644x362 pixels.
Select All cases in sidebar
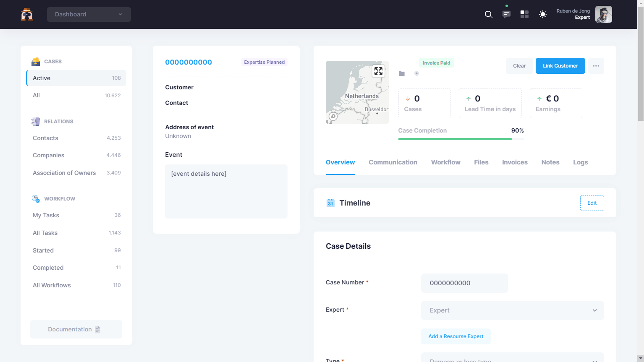(76, 95)
